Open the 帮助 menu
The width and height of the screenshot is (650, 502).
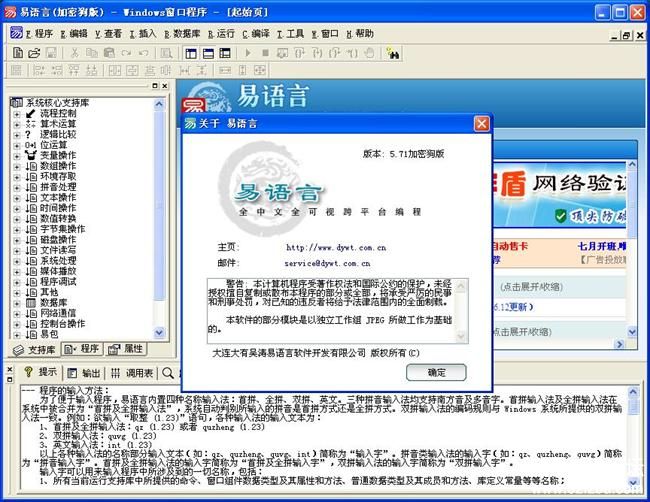360,34
